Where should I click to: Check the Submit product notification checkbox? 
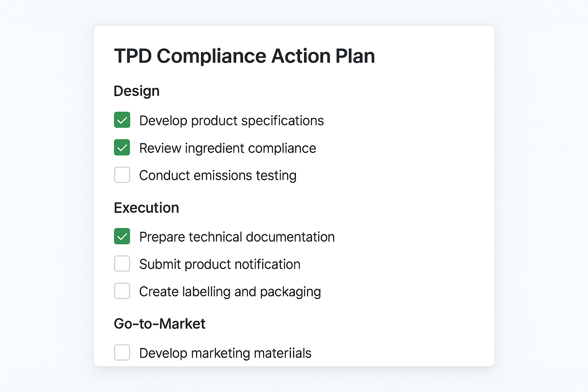(x=122, y=264)
